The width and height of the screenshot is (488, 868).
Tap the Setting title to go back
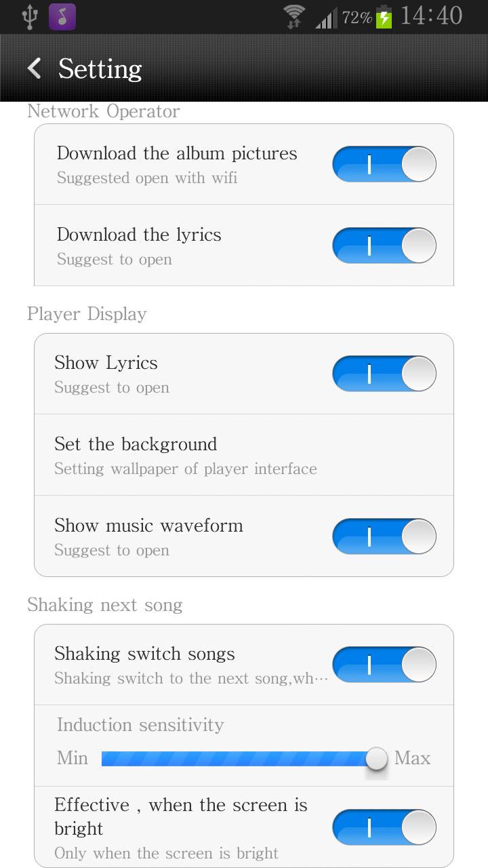[100, 68]
